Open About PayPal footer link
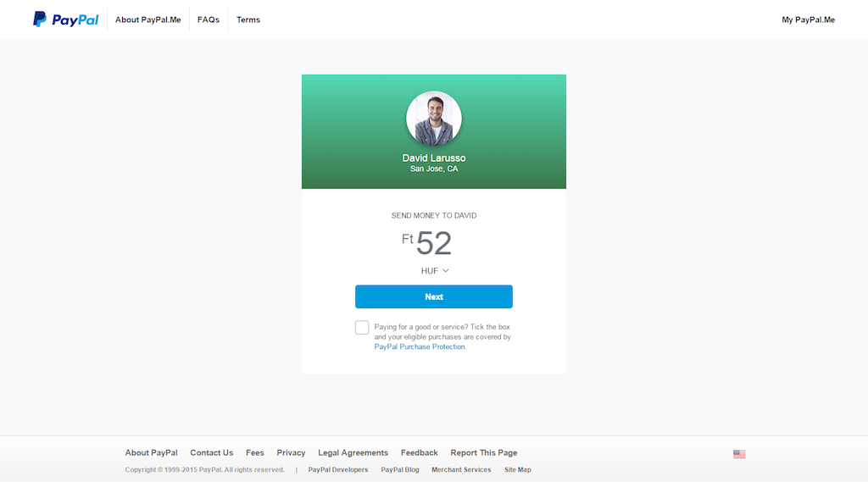Screen dimensions: 868x482 152,452
